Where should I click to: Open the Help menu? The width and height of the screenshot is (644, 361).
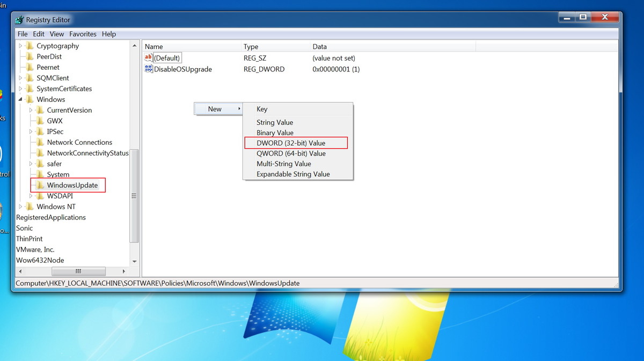109,34
